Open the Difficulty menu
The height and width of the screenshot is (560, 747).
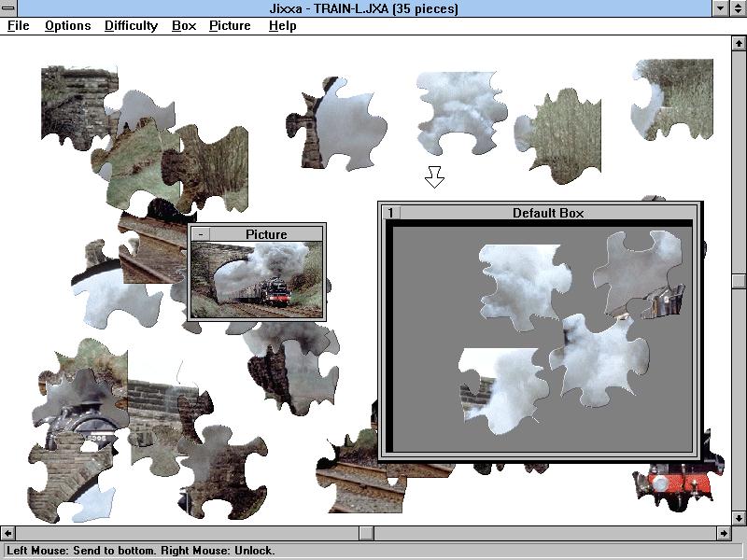click(131, 26)
